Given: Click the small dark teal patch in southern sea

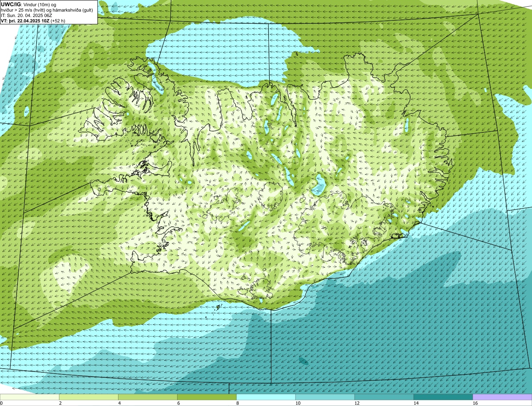Looking at the screenshot, I should 304,361.
